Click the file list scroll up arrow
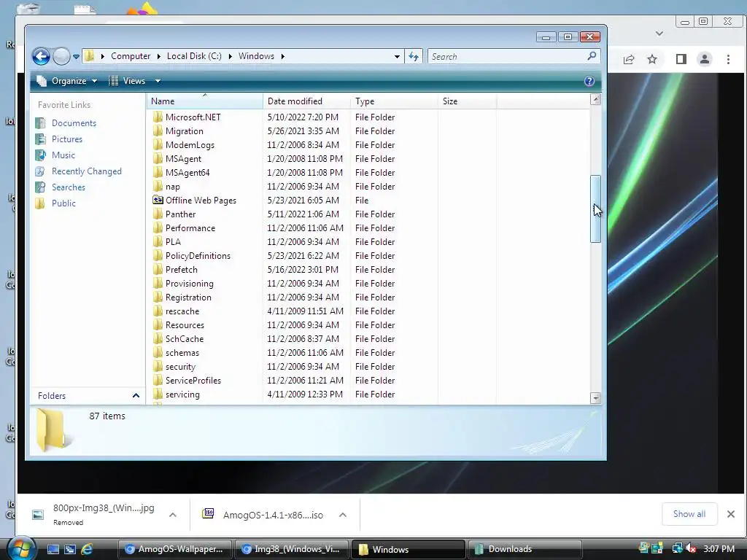 click(595, 99)
